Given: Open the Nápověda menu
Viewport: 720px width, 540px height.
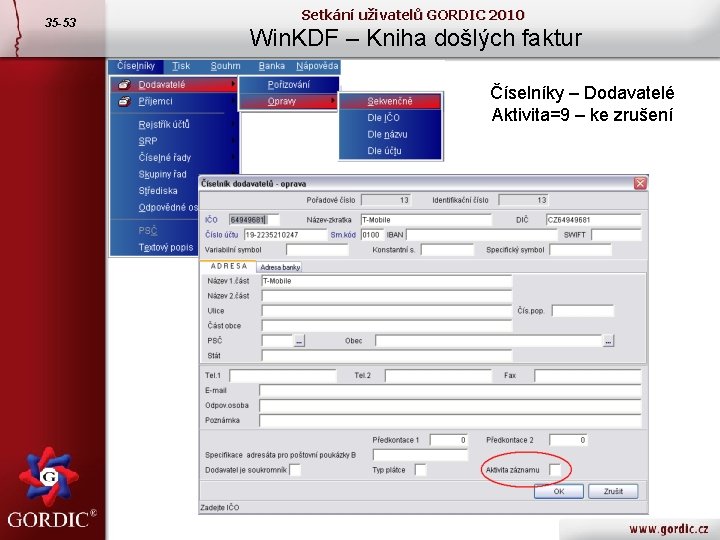Looking at the screenshot, I should [317, 66].
